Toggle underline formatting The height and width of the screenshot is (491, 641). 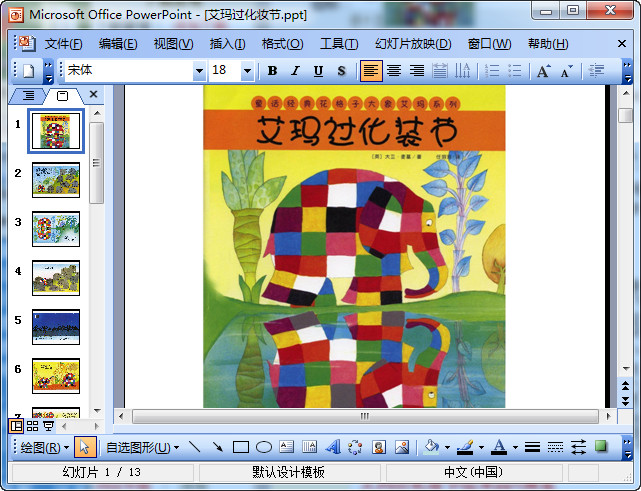318,71
